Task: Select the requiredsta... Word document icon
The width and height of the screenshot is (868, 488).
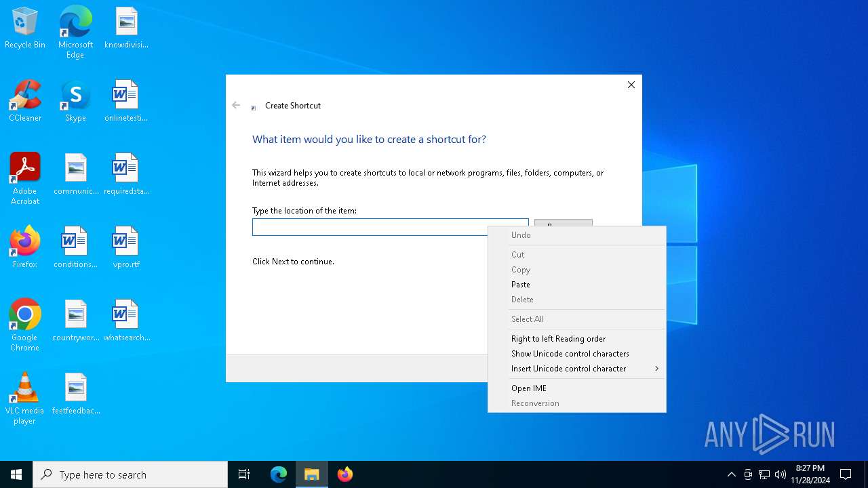Action: point(126,175)
